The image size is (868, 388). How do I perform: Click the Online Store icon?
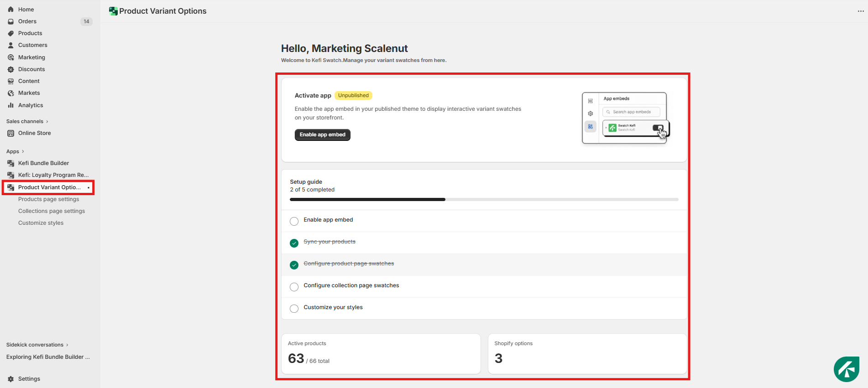11,133
